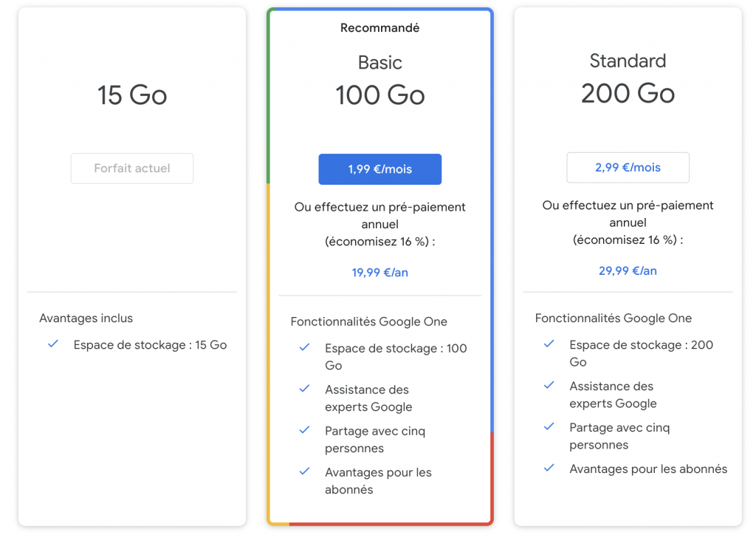756x535 pixels.
Task: Click checkmark beside Espace de stockage : 100 Go
Action: pos(304,347)
